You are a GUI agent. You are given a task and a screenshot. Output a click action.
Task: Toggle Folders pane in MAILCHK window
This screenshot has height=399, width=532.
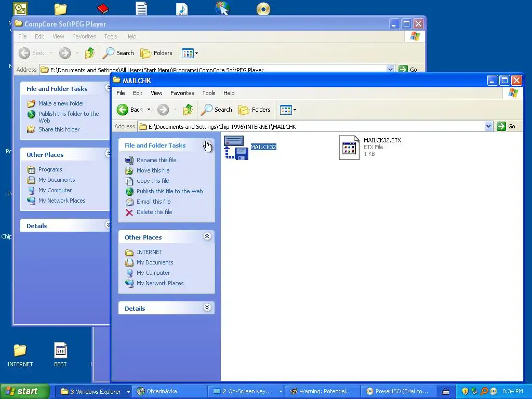255,110
